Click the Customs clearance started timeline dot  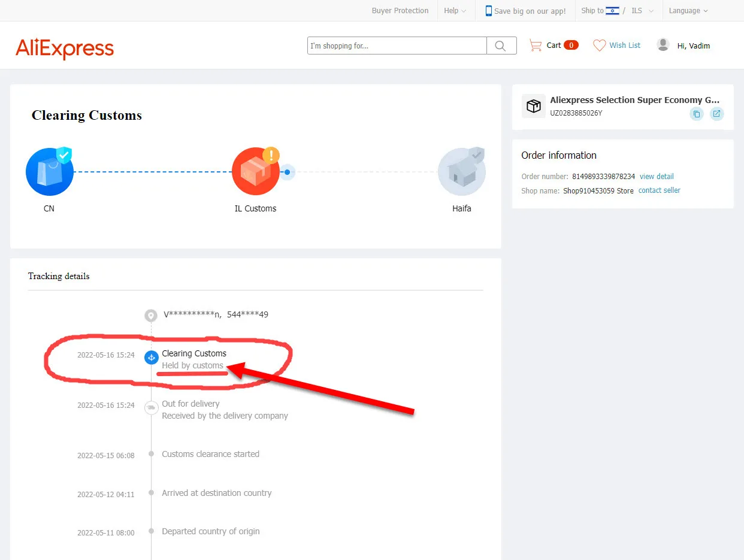tap(151, 454)
